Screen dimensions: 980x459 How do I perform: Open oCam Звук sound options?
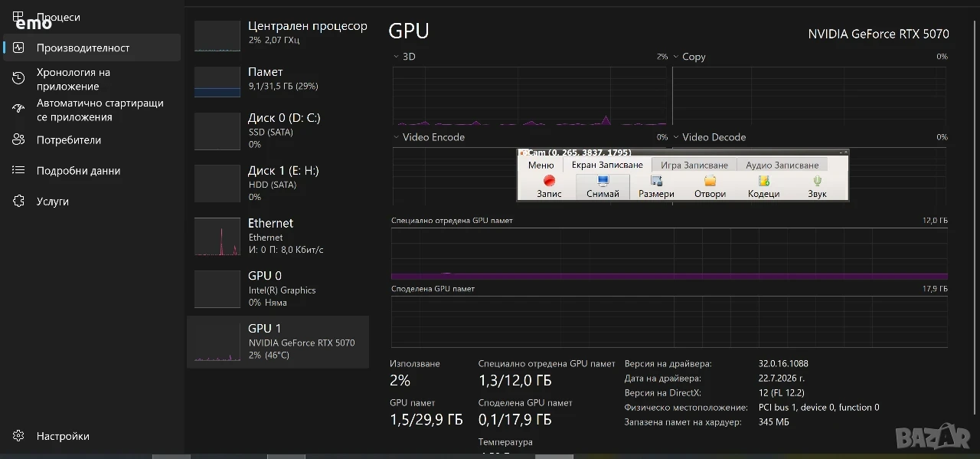click(x=817, y=186)
